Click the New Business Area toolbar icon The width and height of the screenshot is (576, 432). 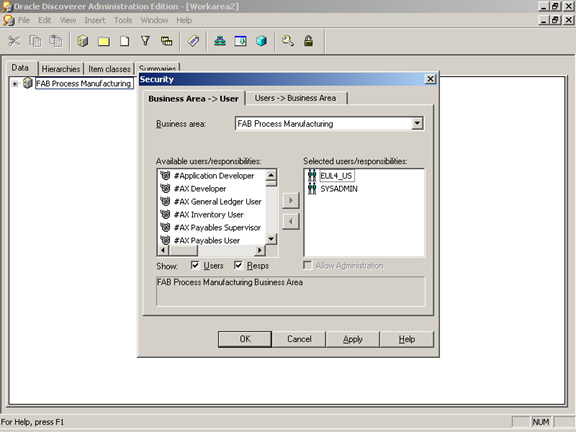(83, 41)
